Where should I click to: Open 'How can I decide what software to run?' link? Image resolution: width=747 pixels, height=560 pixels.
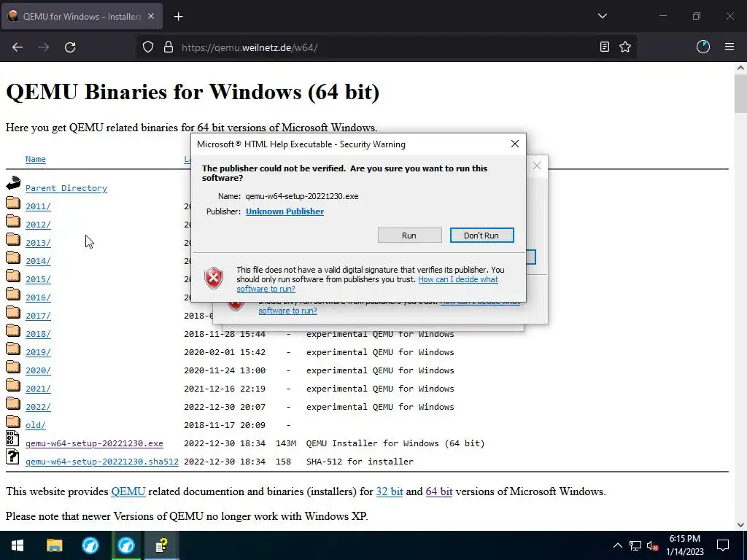[x=458, y=279]
